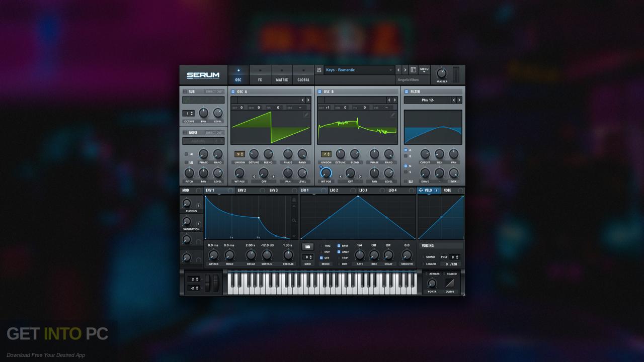Click the save preset floppy icon

click(x=319, y=70)
